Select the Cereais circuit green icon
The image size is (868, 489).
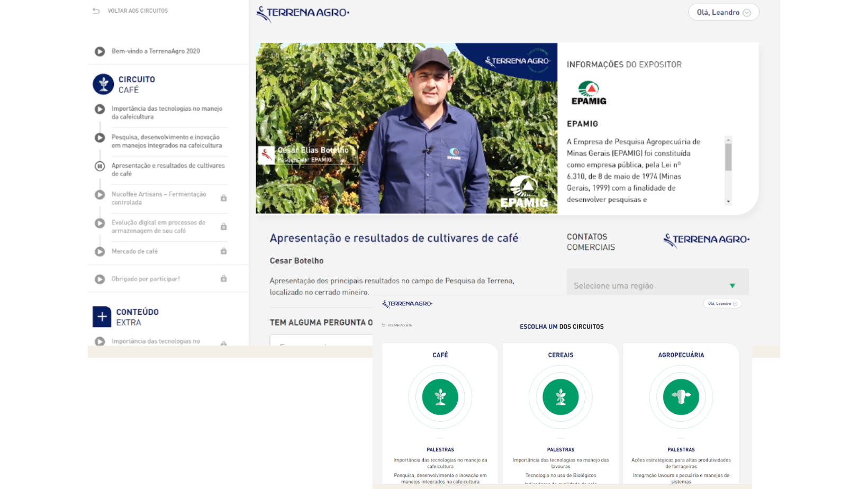click(x=560, y=397)
